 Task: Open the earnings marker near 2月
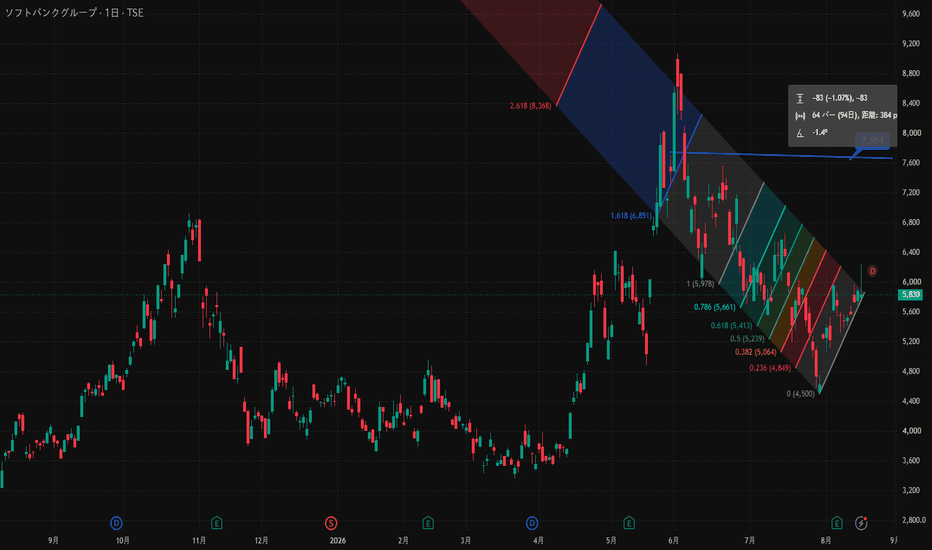tap(428, 523)
